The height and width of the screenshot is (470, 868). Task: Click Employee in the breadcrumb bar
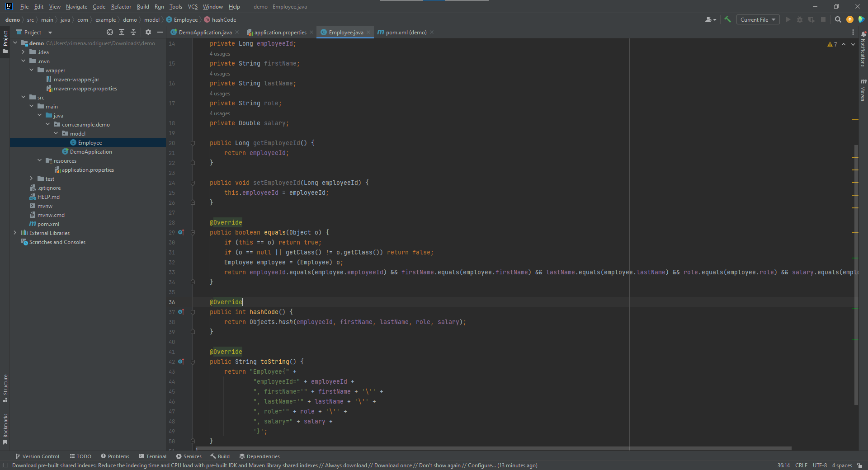(x=185, y=19)
